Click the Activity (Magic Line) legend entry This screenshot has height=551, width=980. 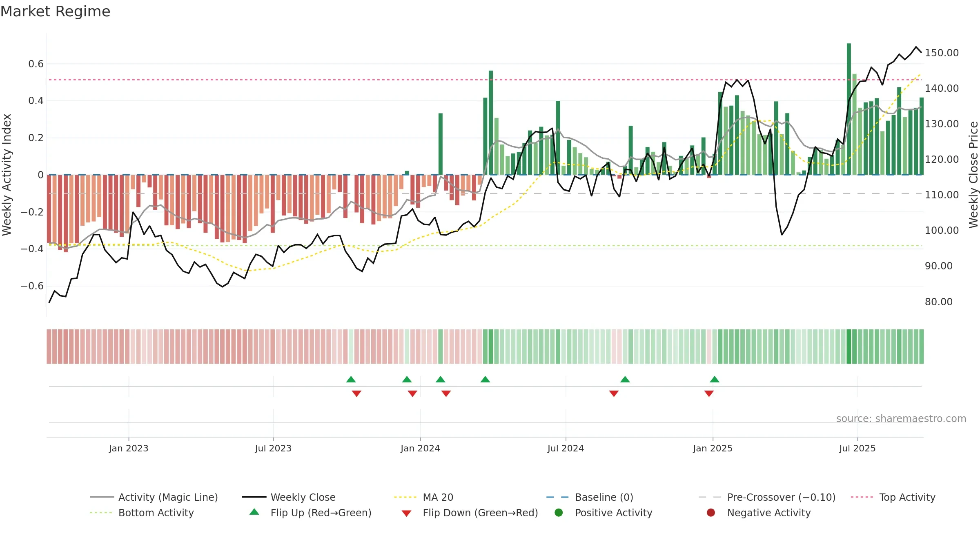(x=154, y=497)
